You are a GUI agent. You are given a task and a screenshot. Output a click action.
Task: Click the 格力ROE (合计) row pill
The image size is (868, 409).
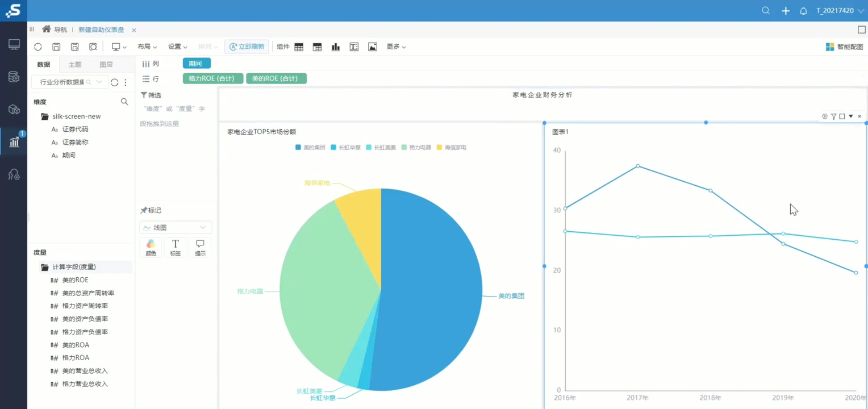tap(213, 78)
